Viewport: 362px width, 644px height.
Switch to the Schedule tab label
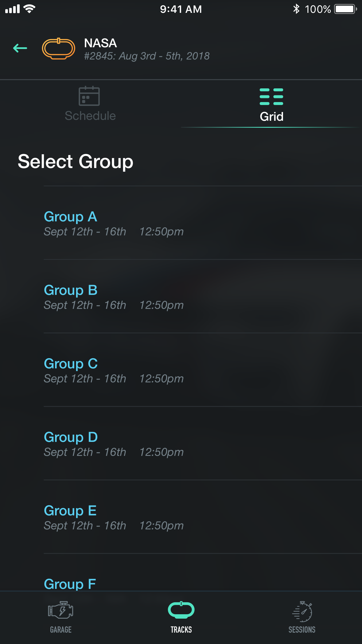click(x=90, y=116)
